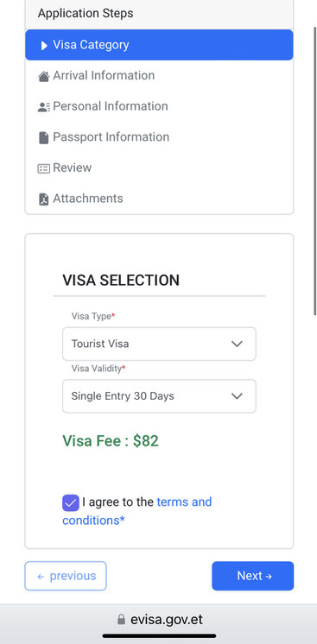Open the Arrival Information step
The image size is (317, 644).
tap(159, 76)
